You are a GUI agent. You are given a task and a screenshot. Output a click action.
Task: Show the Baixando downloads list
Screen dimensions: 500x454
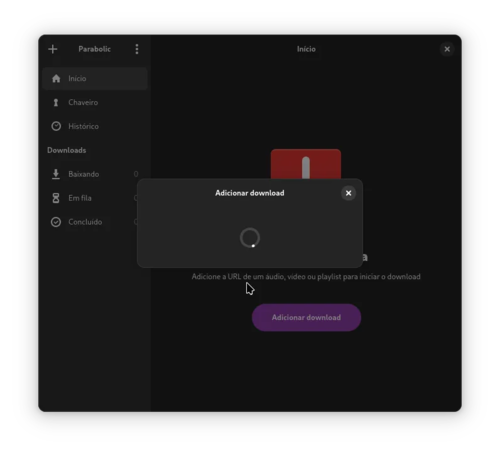95,174
